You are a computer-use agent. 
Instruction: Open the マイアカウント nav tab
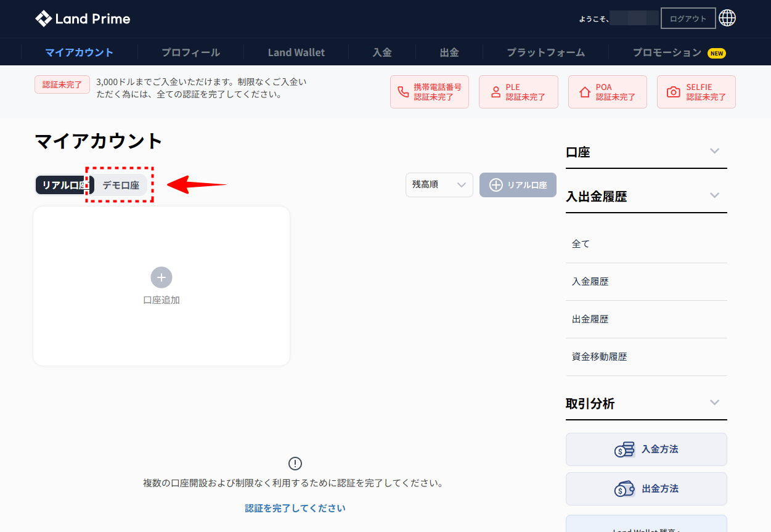tap(80, 52)
